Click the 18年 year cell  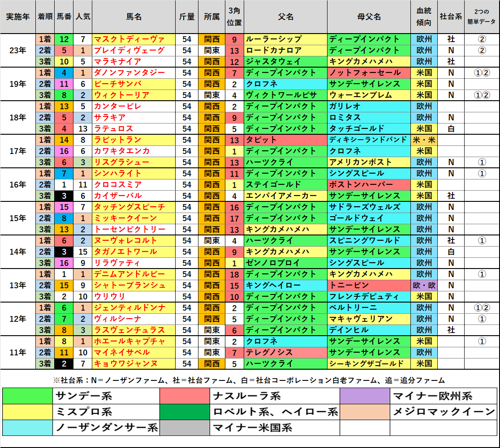tap(18, 118)
